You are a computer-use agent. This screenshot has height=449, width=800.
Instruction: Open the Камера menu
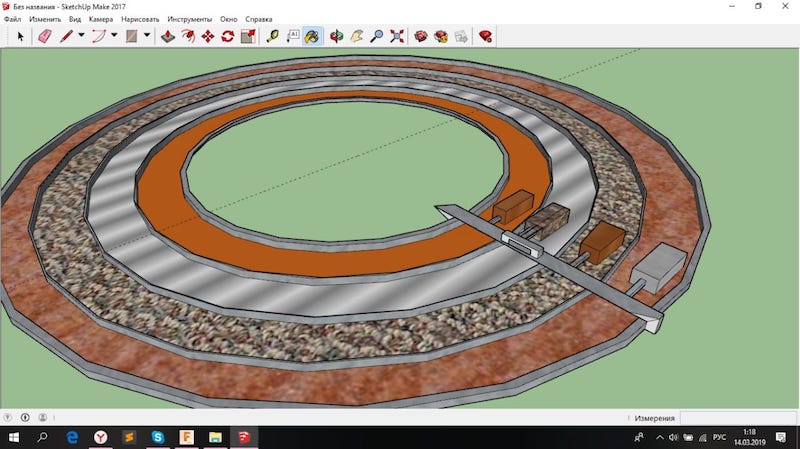tap(100, 19)
